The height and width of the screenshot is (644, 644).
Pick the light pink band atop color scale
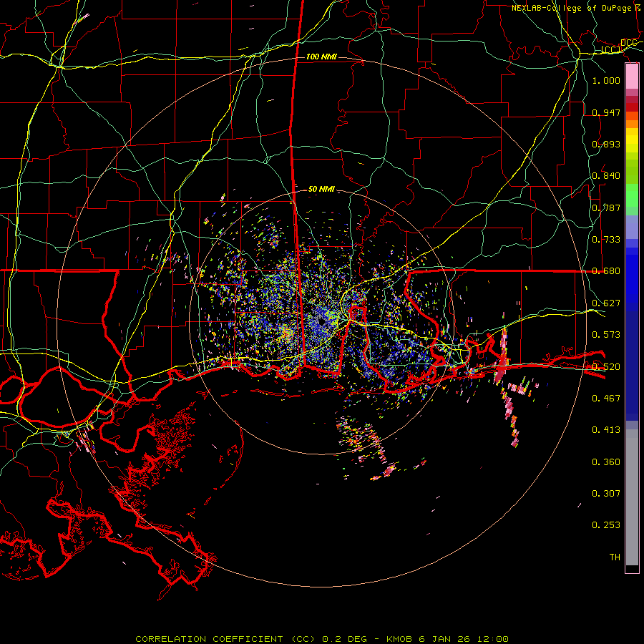click(632, 76)
